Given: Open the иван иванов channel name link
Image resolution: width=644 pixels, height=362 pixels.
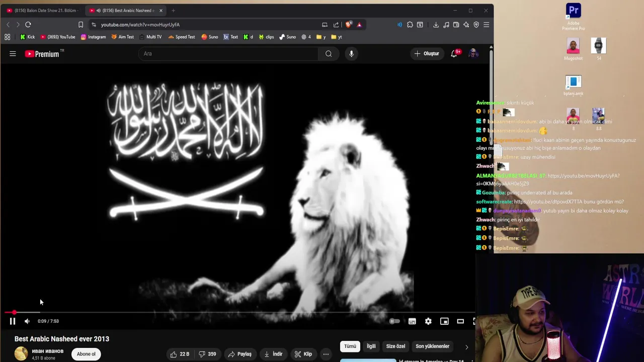Looking at the screenshot, I should (x=48, y=351).
